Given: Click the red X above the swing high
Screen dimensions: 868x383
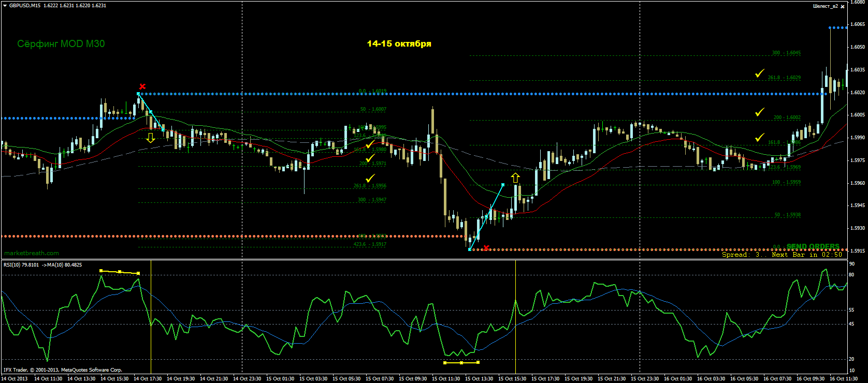Looking at the screenshot, I should (x=142, y=86).
